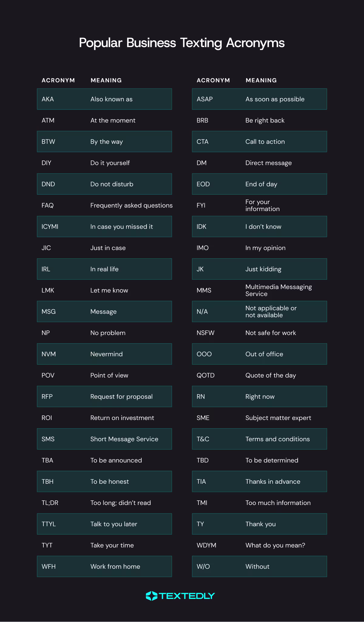Select the 'Return on investment' meaning
The height and width of the screenshot is (622, 364).
122,418
